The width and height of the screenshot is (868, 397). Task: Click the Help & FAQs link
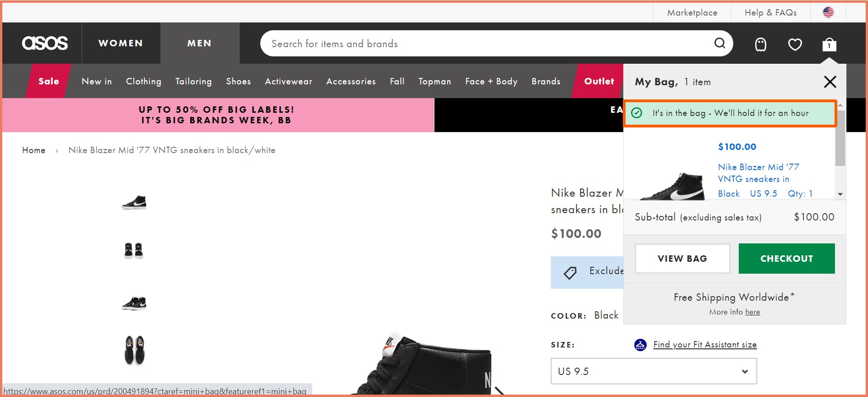point(770,12)
